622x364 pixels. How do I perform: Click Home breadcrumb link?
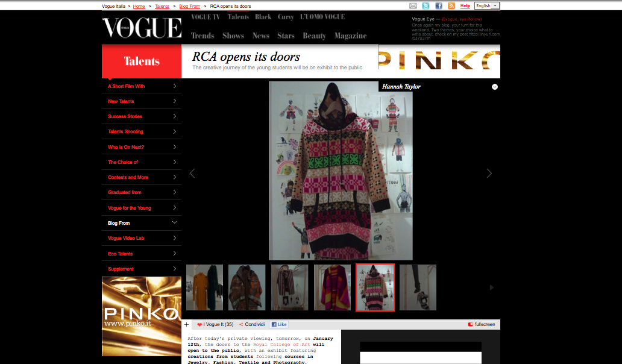click(139, 7)
